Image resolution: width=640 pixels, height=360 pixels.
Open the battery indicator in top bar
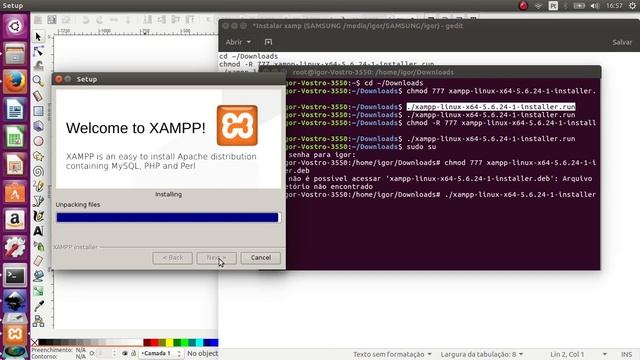coord(579,6)
